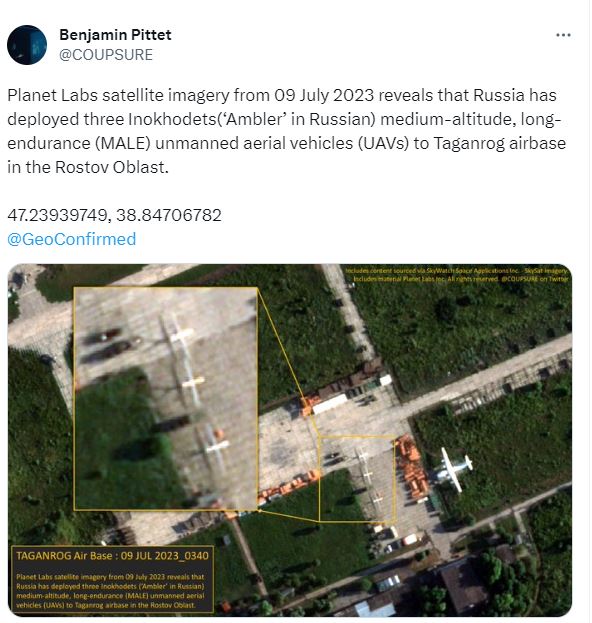Click the Benjamin Pittet display name
Screen dimensions: 592x623
pos(115,35)
